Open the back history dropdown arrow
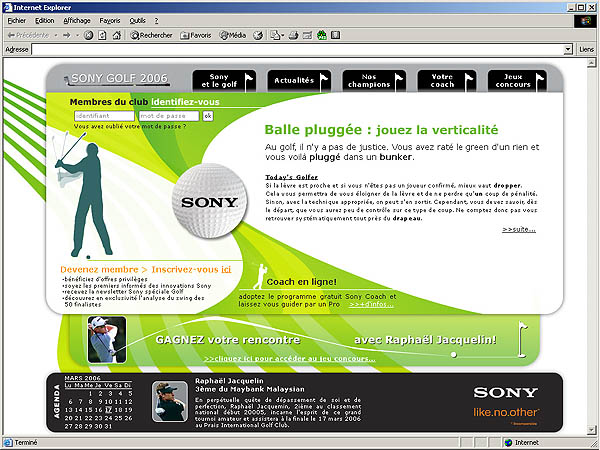 click(56, 35)
